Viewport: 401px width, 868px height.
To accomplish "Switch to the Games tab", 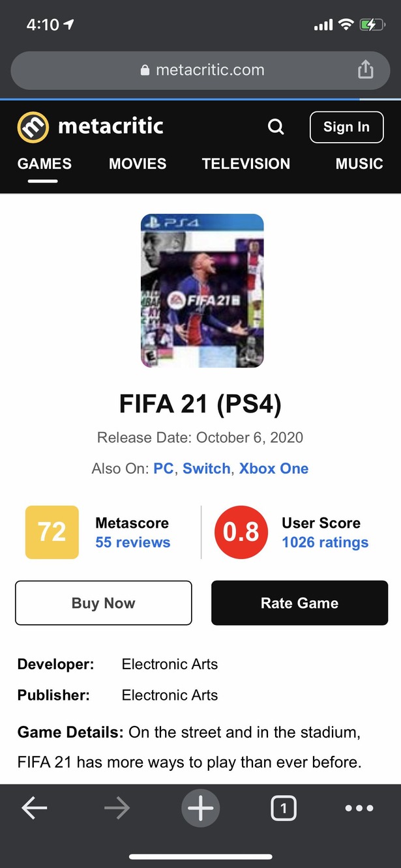I will [44, 164].
